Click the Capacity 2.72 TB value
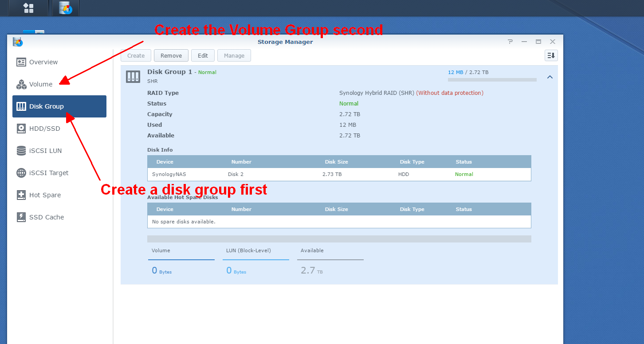 pyautogui.click(x=349, y=114)
